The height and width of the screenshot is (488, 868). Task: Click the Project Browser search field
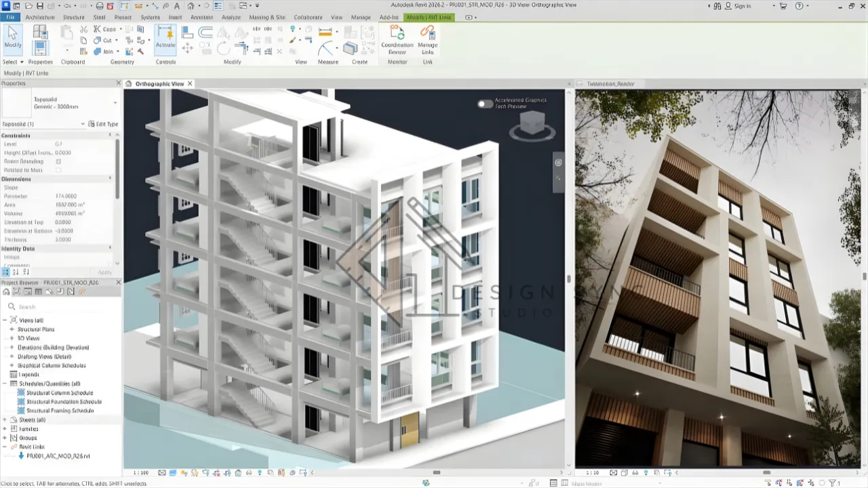(61, 306)
